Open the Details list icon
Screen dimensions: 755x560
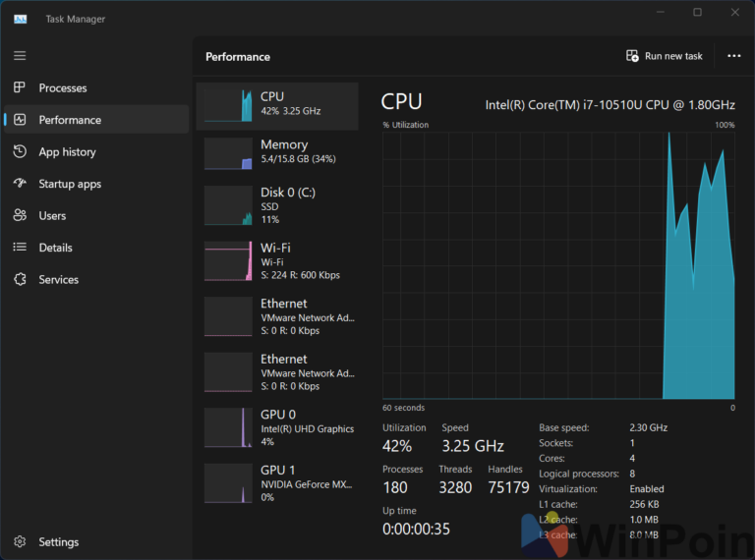20,248
